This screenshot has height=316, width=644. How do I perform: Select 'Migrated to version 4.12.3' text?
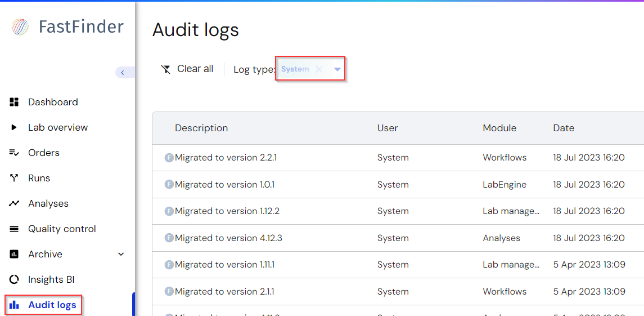[228, 238]
